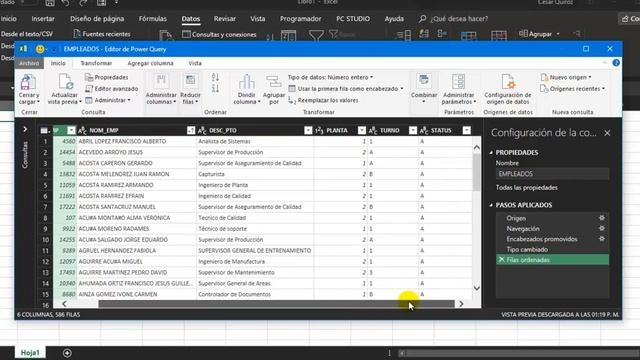The image size is (640, 360).
Task: Click the smiley feedback icon in title bar
Action: tap(40, 49)
